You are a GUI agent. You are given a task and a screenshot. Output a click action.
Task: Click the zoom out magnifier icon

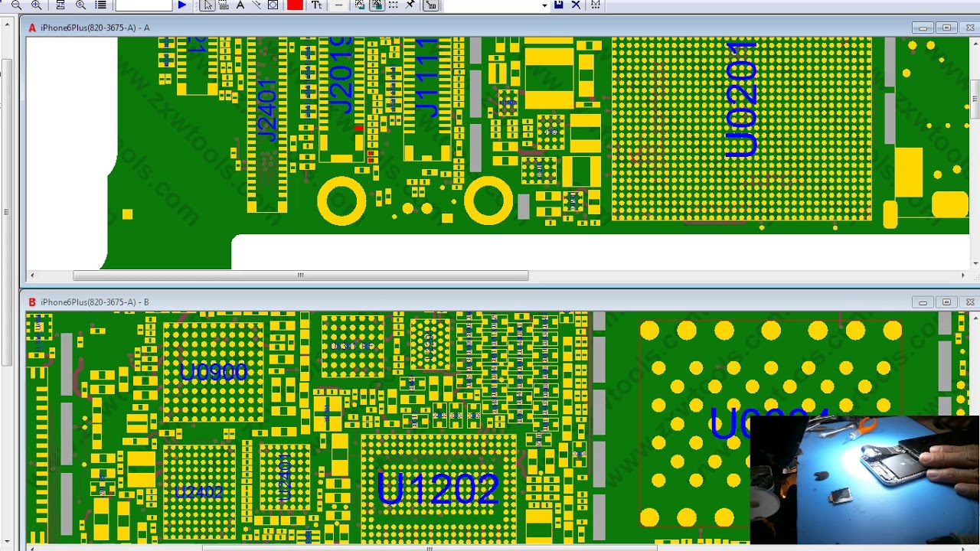click(x=15, y=5)
